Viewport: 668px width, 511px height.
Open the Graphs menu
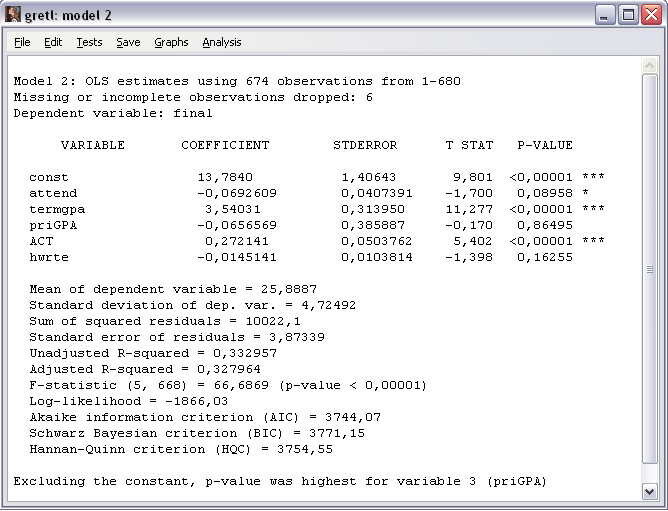(171, 42)
